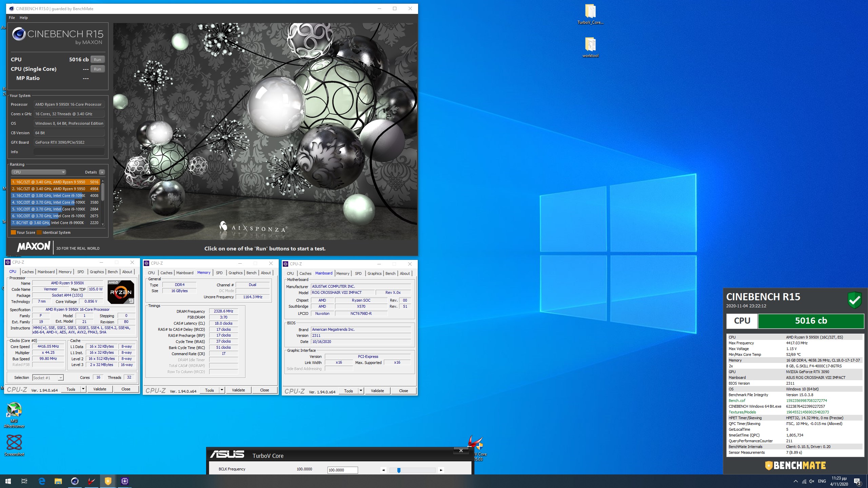The height and width of the screenshot is (488, 868).
Task: Open the notification center icon
Action: 857,481
